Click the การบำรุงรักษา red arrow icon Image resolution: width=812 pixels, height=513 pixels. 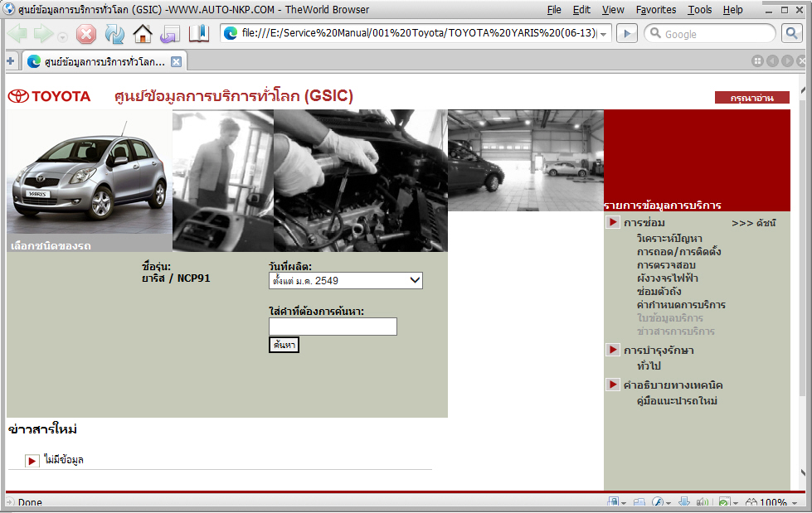click(x=613, y=350)
